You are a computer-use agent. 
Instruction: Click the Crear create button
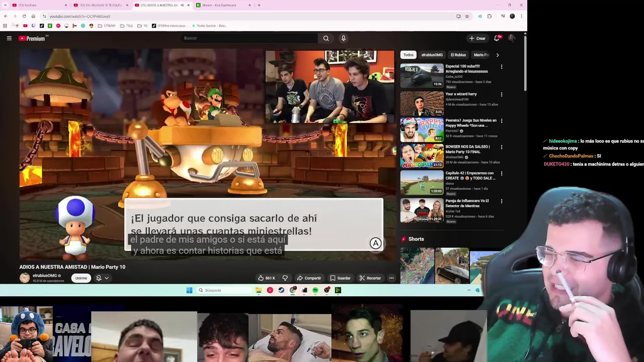point(477,38)
